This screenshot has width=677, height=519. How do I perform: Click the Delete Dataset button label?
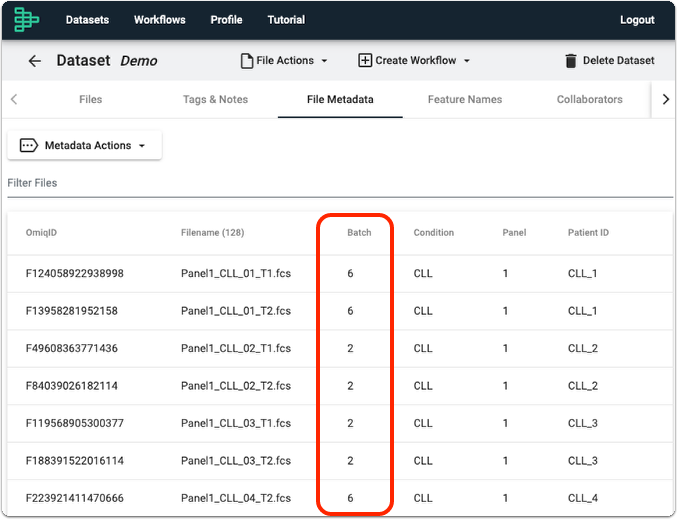[619, 60]
